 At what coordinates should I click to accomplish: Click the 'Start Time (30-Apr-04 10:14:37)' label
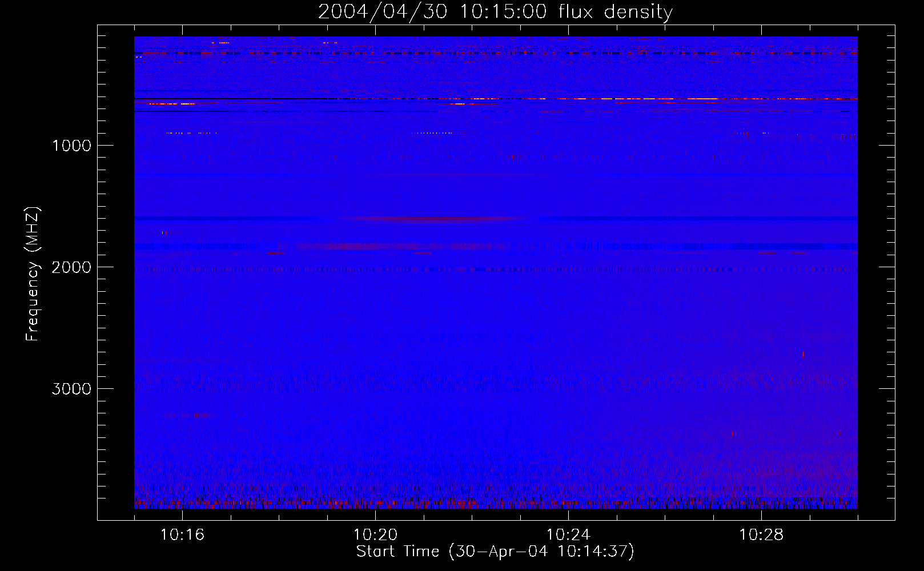495,552
